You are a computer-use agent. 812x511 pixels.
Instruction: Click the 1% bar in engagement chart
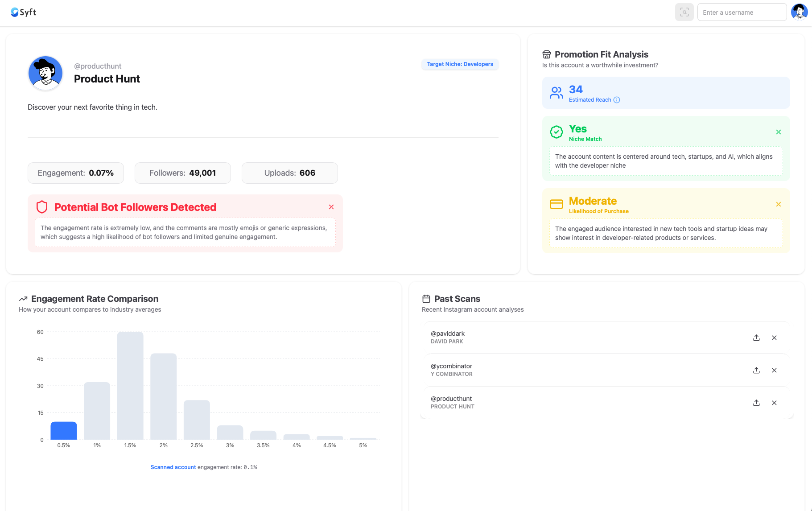[x=97, y=411]
